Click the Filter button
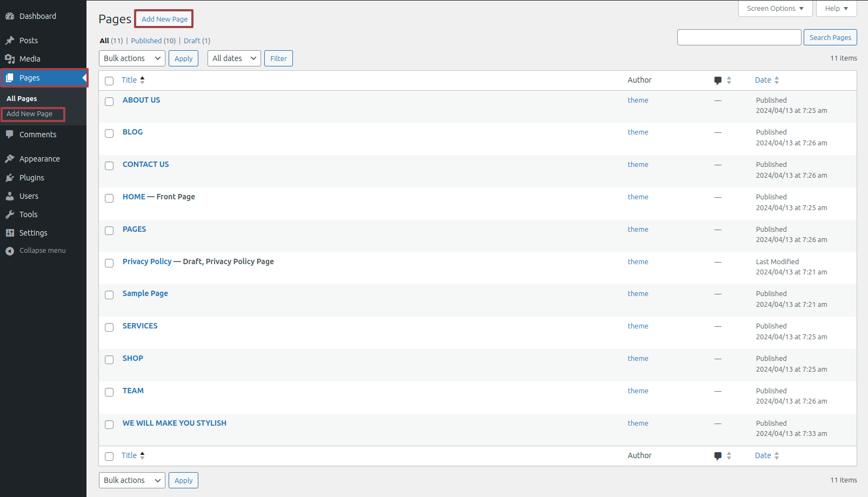 278,58
